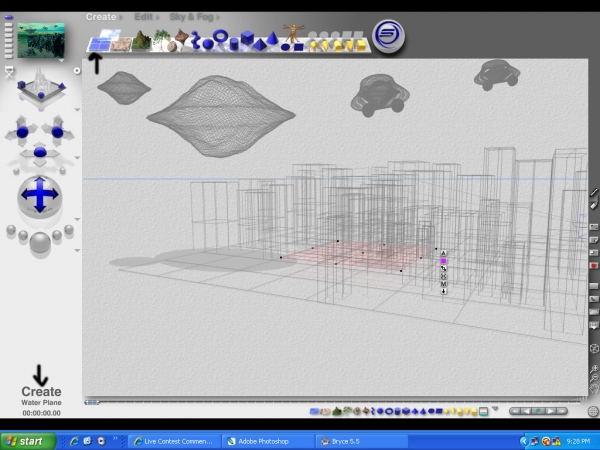Open View Control options triangle
The width and height of the screenshot is (600, 450).
point(77,110)
